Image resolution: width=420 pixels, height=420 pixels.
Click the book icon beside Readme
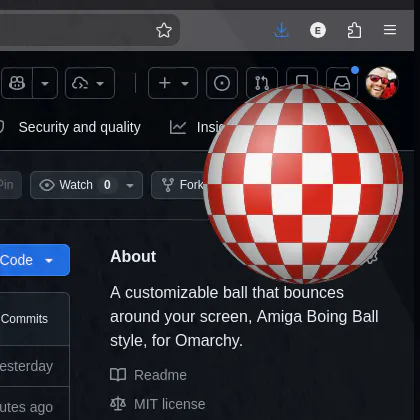[118, 375]
